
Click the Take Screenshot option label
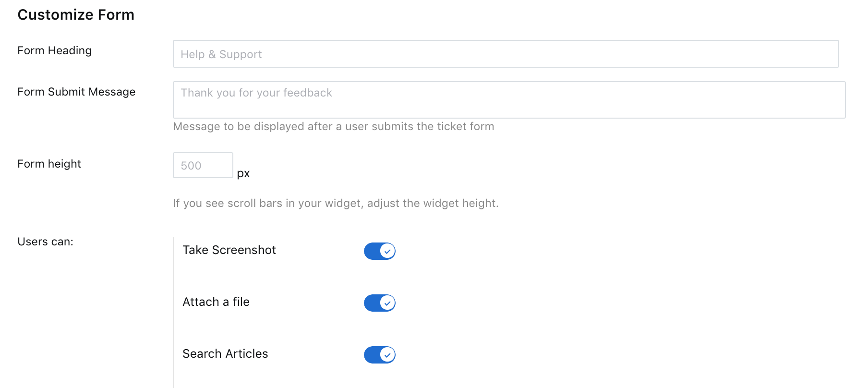tap(229, 250)
